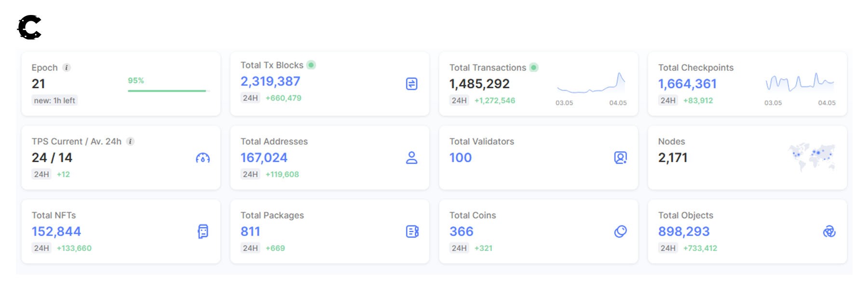
Task: Click the Nodes world map thumbnail
Action: click(x=812, y=156)
